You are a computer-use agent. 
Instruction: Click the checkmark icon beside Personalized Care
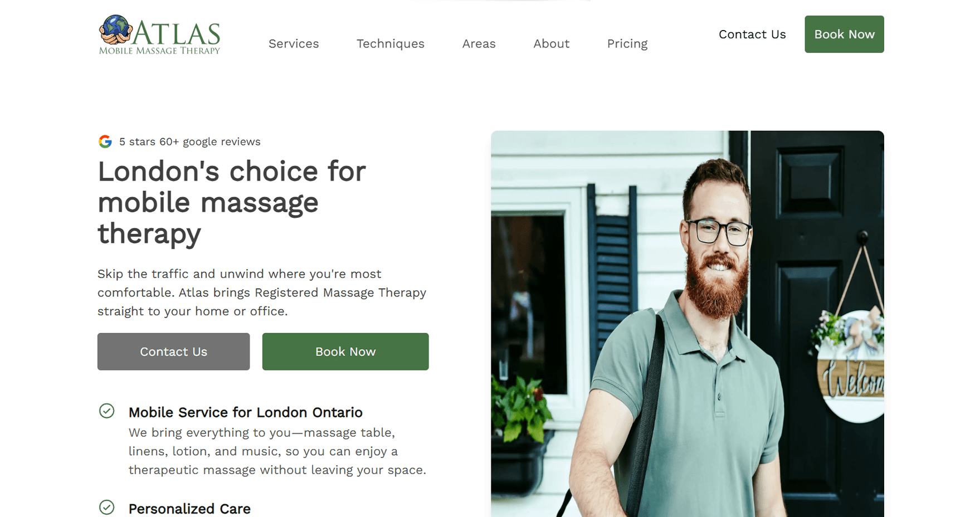107,508
